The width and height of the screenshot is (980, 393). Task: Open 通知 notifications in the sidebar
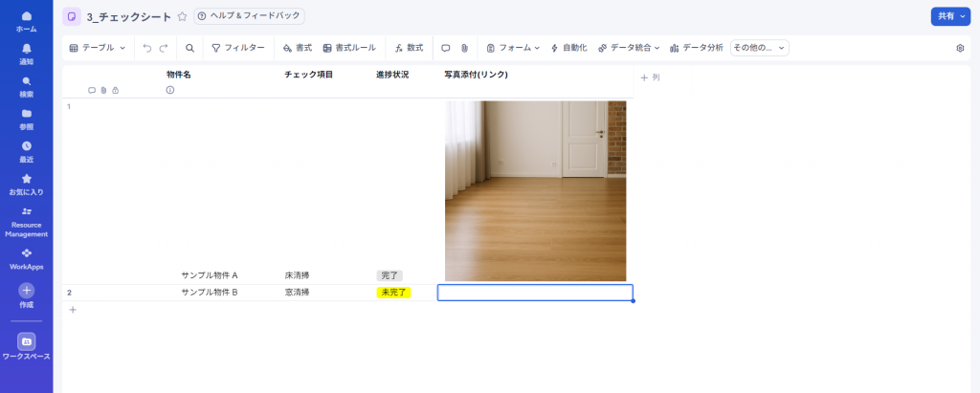[x=26, y=54]
